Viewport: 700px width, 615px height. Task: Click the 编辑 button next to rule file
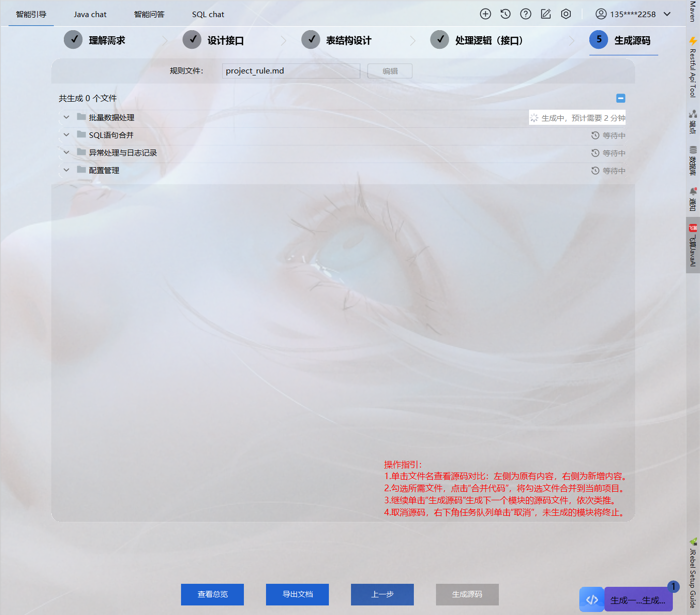(x=389, y=71)
